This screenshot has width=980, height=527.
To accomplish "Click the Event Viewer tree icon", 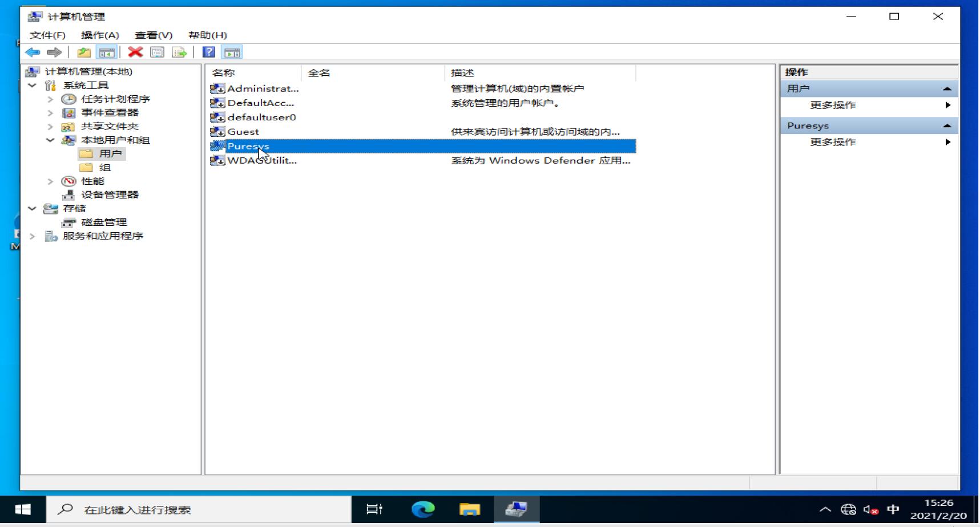I will coord(68,112).
